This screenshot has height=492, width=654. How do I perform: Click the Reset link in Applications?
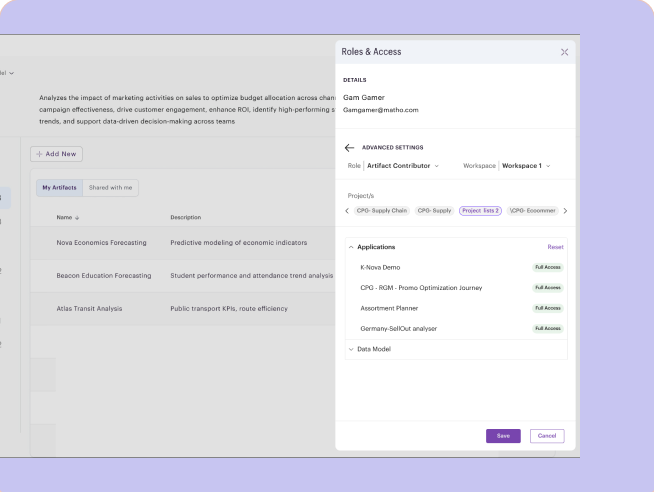coord(555,247)
